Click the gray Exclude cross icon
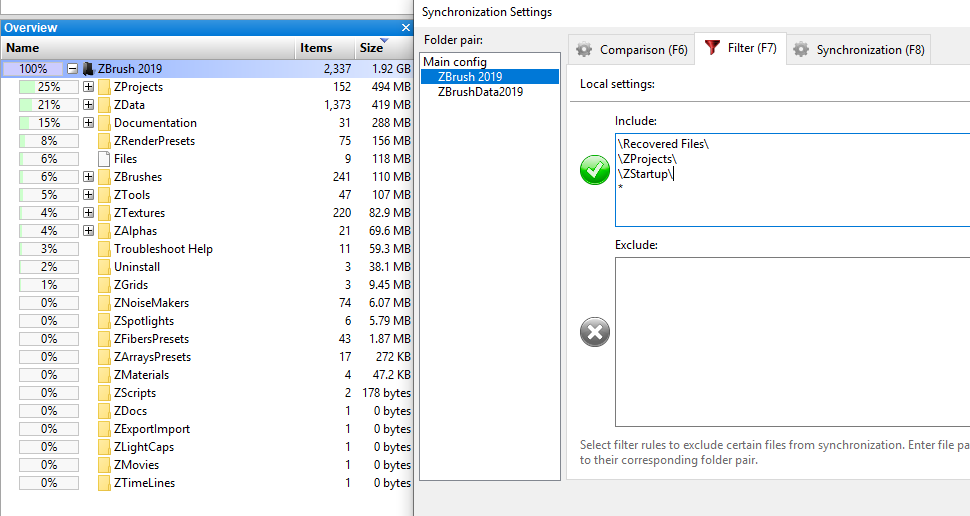Screen dimensions: 970x516 pos(594,332)
